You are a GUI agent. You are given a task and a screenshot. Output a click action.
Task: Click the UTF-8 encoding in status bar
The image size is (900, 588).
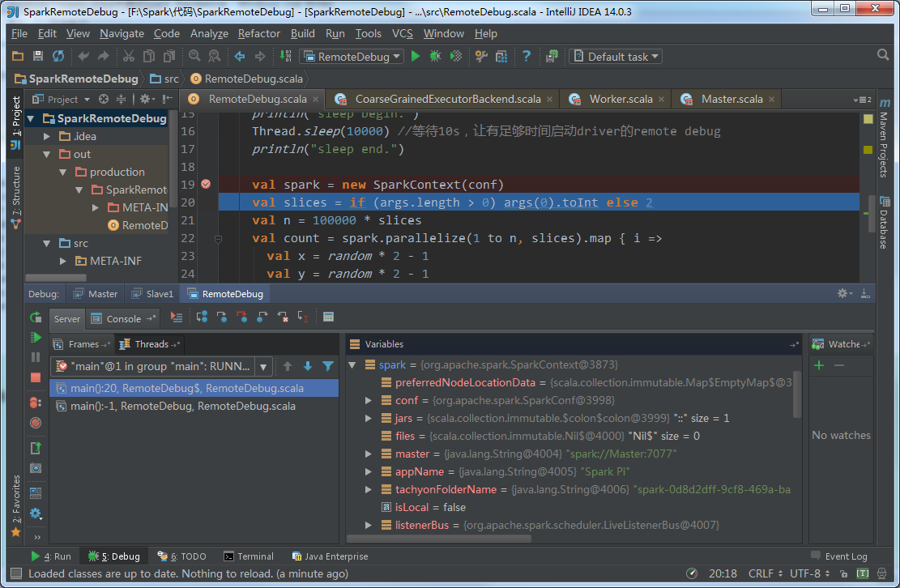(x=809, y=573)
